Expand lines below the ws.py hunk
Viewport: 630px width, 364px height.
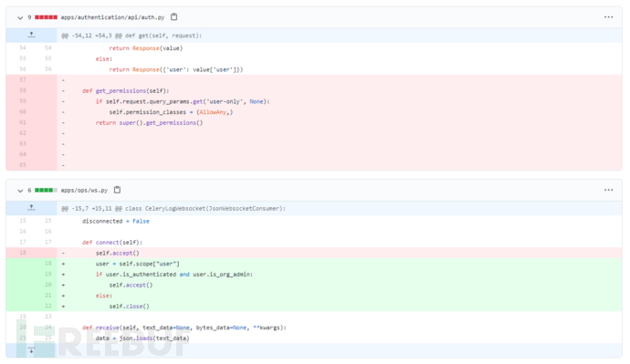pyautogui.click(x=31, y=350)
